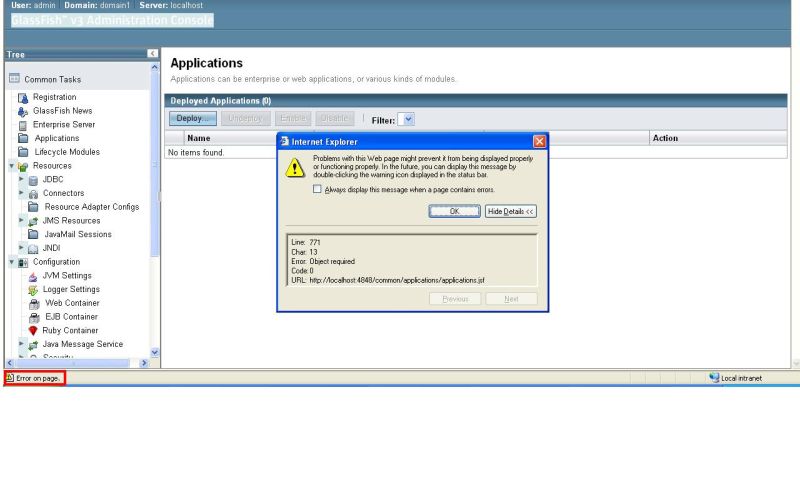Expand the JNDI tree node
800x483 pixels.
pyautogui.click(x=21, y=247)
